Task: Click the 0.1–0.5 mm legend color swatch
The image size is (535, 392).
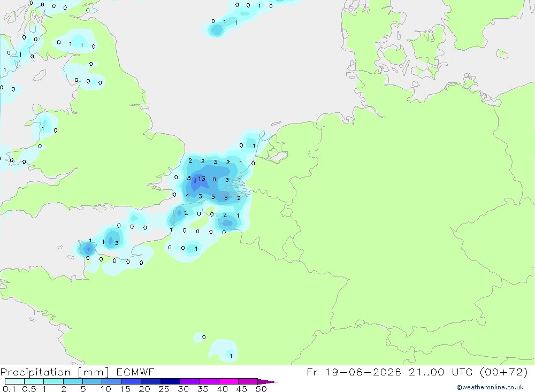Action: (14, 381)
